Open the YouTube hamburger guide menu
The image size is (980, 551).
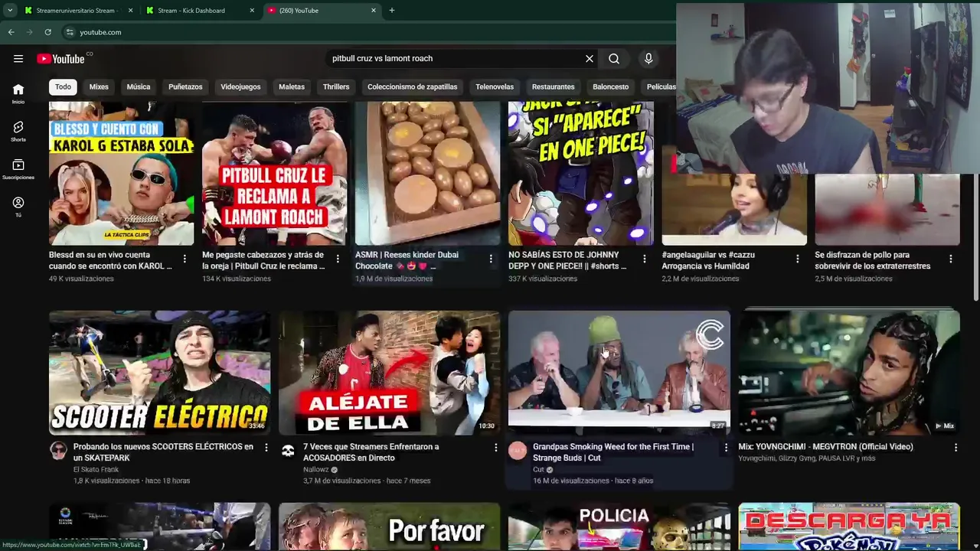[x=18, y=59]
